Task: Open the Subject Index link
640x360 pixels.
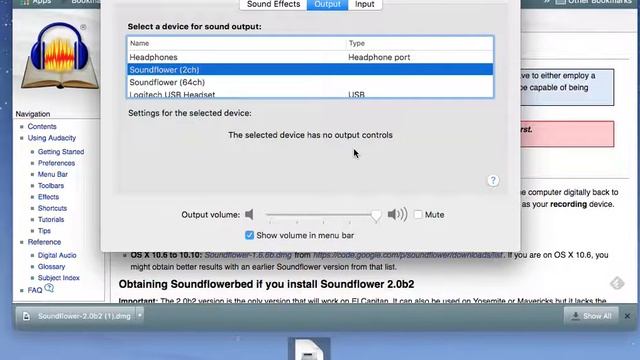Action: coord(59,278)
